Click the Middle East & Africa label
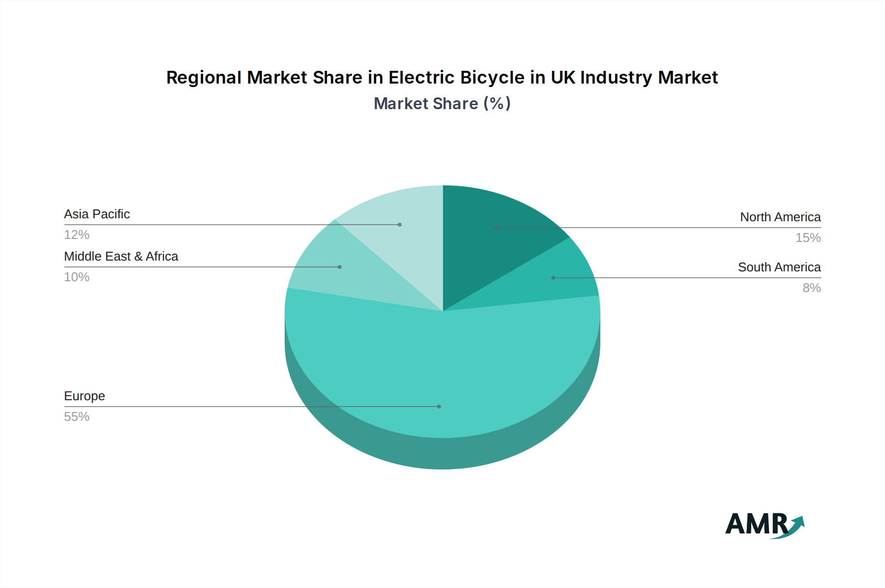 pyautogui.click(x=121, y=256)
